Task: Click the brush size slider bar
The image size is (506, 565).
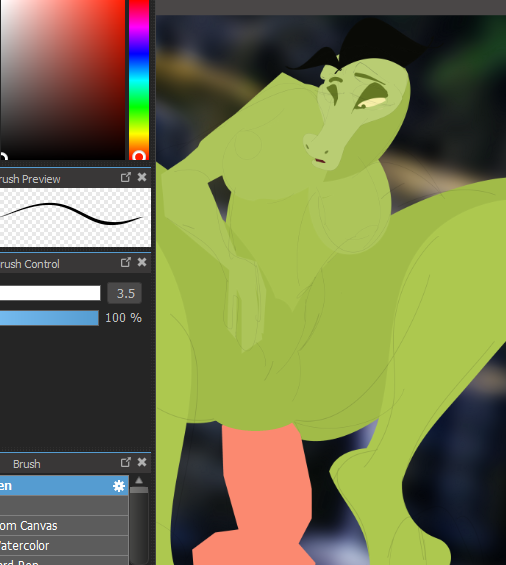Action: [x=50, y=293]
